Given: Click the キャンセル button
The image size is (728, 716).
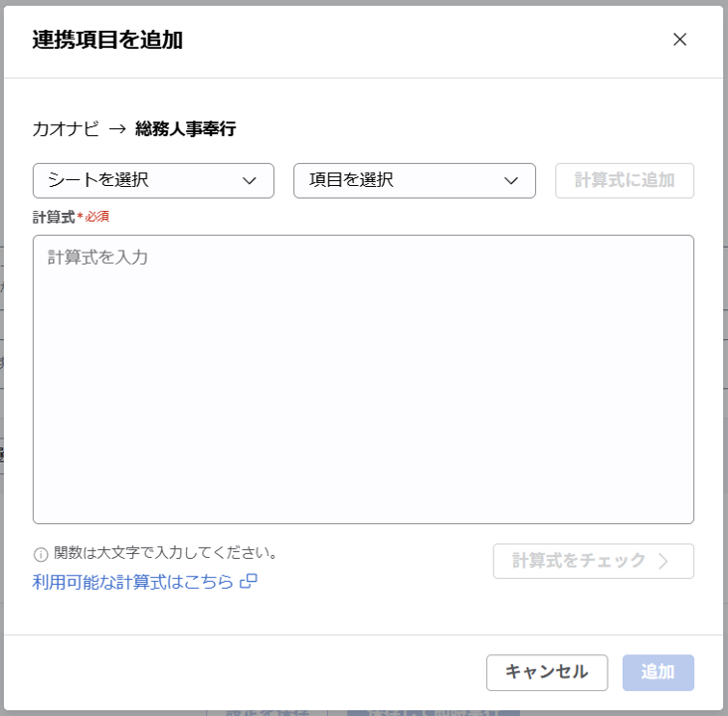Looking at the screenshot, I should [547, 672].
